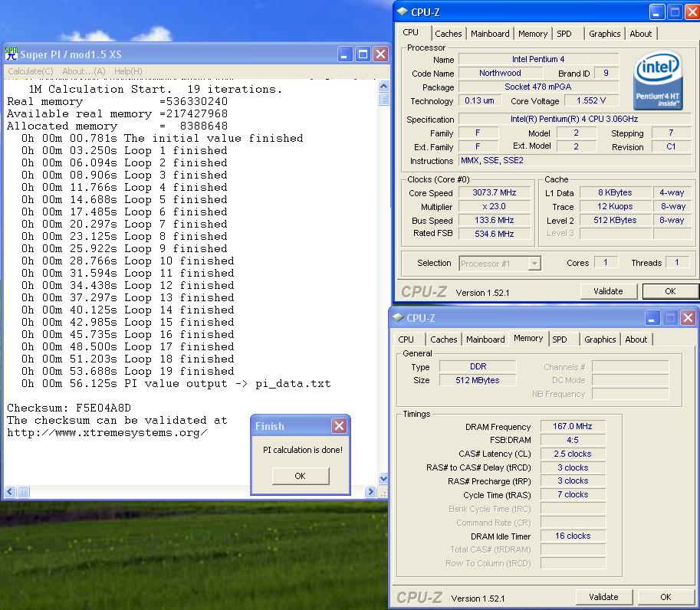Viewport: 700px width, 610px height.
Task: Switch to Graphics tab in upper CPU-Z
Action: (604, 34)
